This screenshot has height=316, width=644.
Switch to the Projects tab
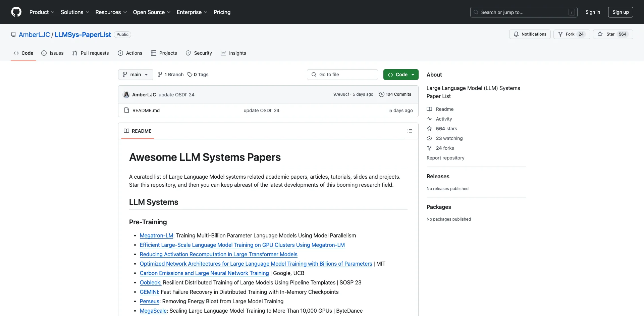[164, 53]
